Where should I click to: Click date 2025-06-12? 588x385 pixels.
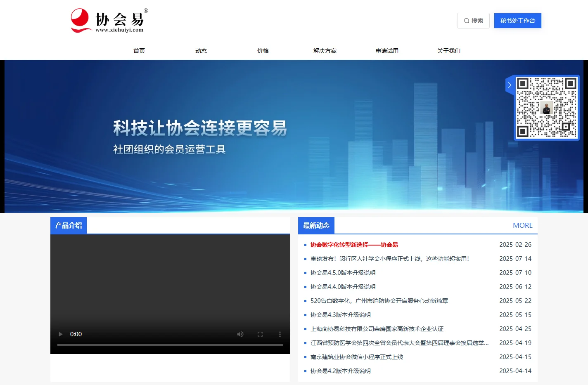tap(515, 287)
